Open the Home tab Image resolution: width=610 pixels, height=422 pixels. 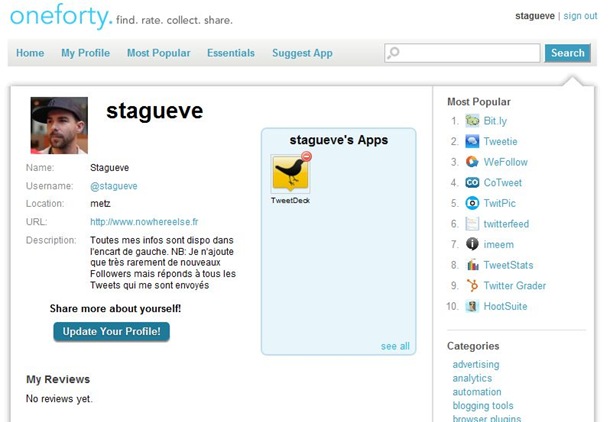(x=30, y=53)
